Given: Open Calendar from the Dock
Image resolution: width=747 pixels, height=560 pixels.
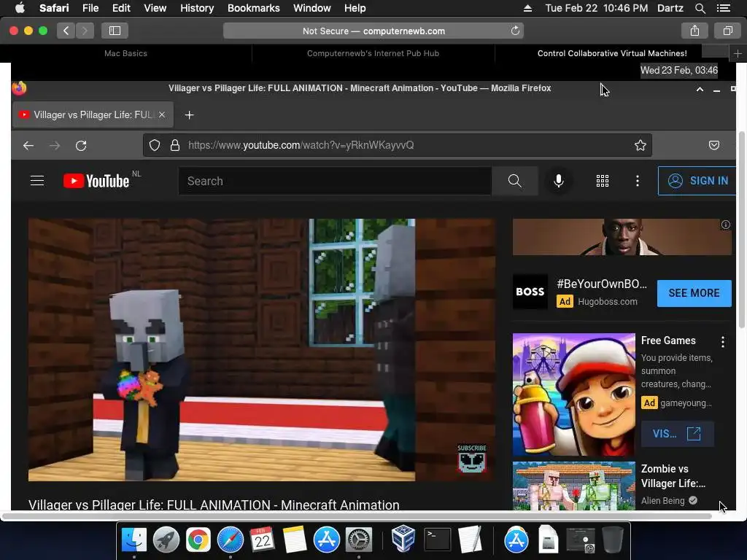Looking at the screenshot, I should 262,540.
